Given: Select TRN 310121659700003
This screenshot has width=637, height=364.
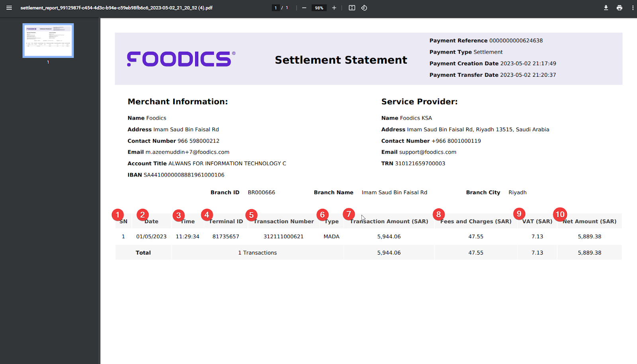Looking at the screenshot, I should tap(413, 164).
